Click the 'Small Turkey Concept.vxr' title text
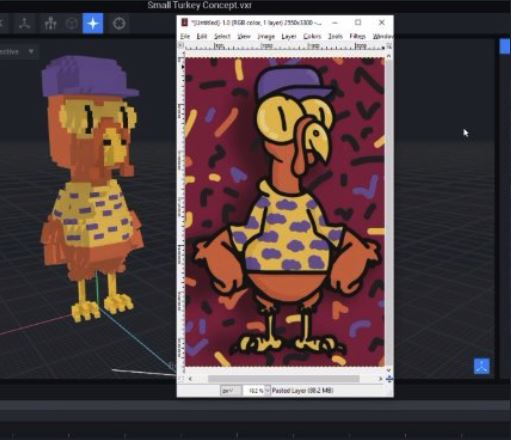The image size is (511, 440). 199,5
